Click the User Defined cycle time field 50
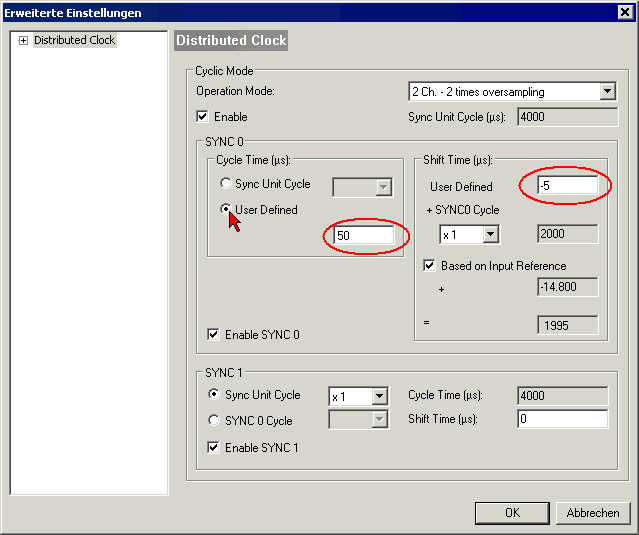Viewport: 639px width, 535px height. 364,236
